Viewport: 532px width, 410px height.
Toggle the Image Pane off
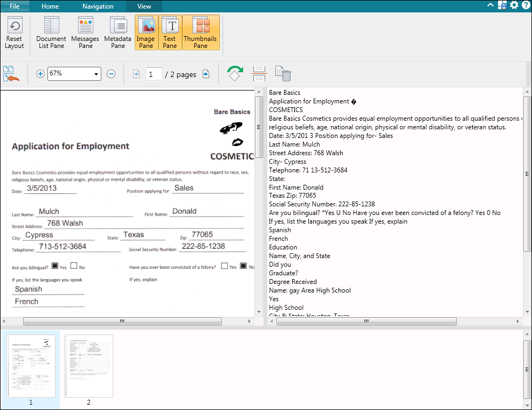(146, 32)
